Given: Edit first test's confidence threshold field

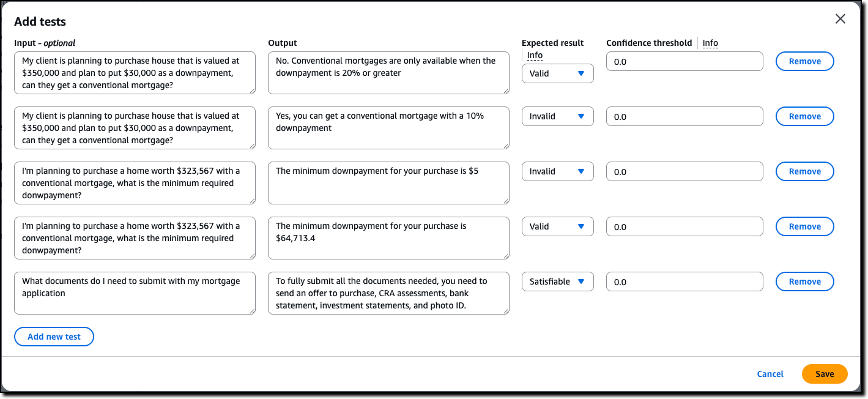Looking at the screenshot, I should (x=684, y=61).
